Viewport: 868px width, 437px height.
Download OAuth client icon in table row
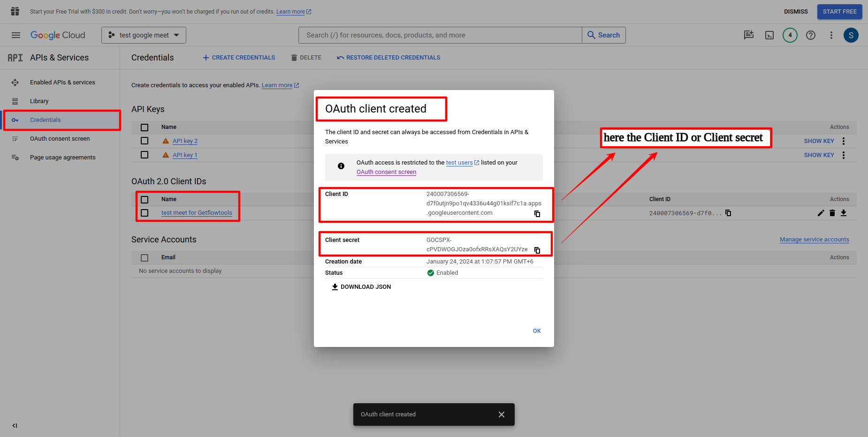click(844, 213)
